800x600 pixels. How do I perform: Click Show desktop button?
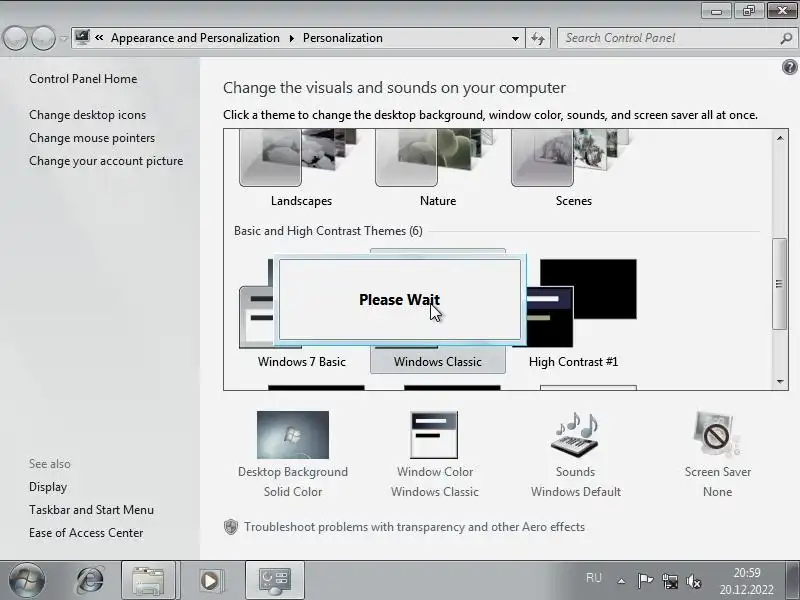coord(792,580)
